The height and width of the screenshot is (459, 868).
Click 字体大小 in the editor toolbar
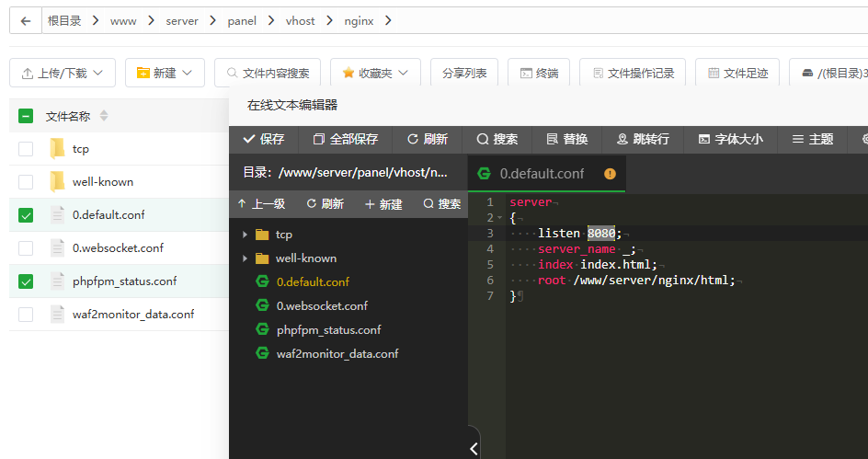731,139
